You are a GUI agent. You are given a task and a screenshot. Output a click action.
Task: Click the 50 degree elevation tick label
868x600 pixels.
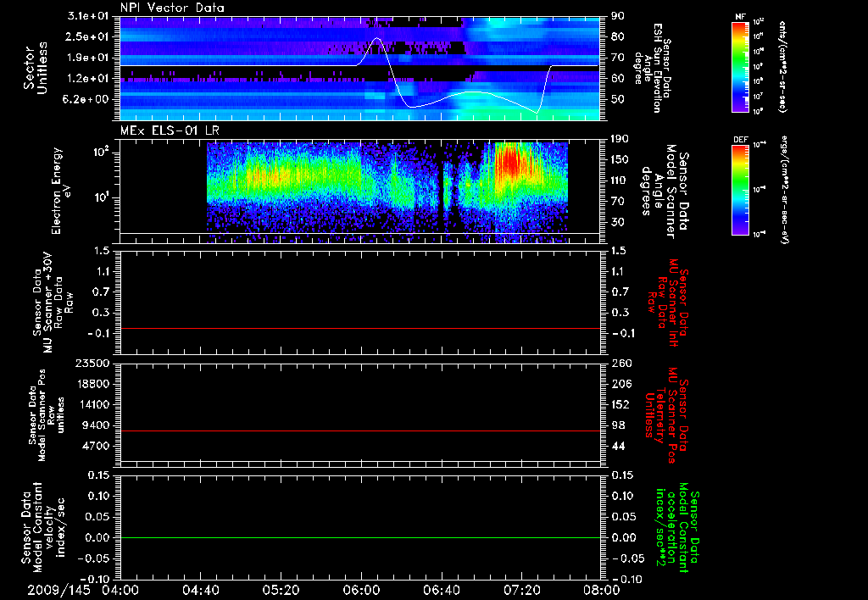point(617,99)
